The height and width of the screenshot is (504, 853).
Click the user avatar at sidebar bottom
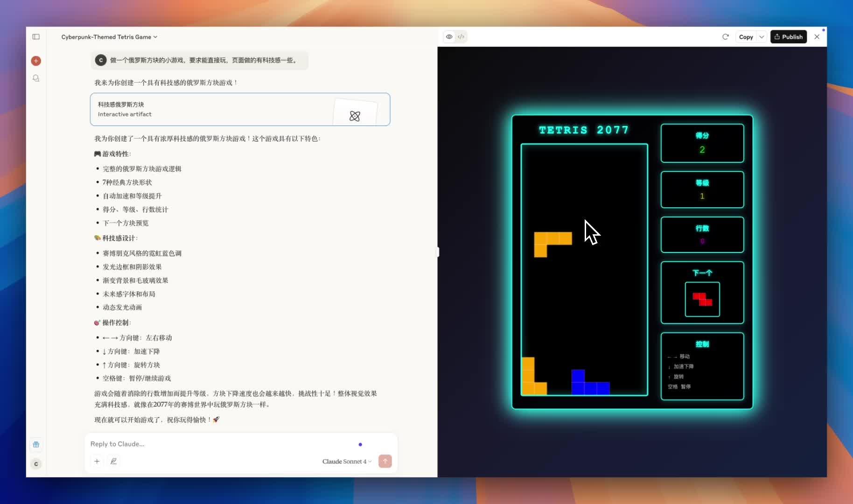(36, 464)
